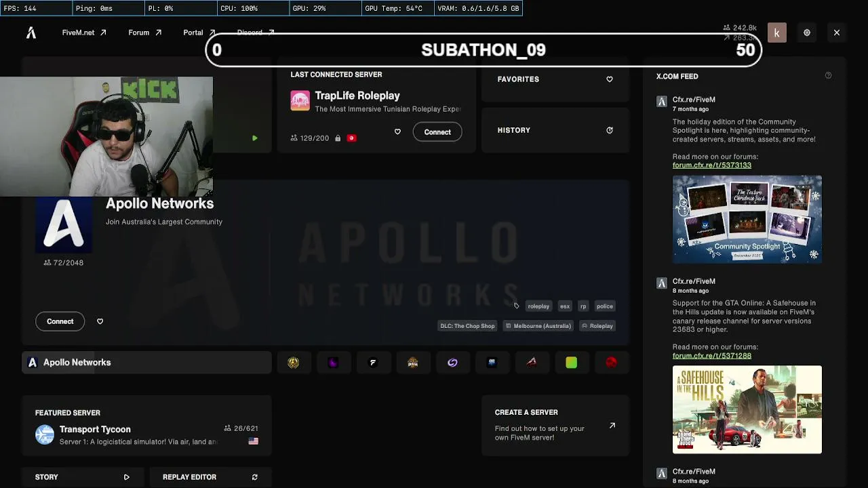Select the Cfx.re/FiveM name on the Safehouse post
The width and height of the screenshot is (868, 488).
694,281
